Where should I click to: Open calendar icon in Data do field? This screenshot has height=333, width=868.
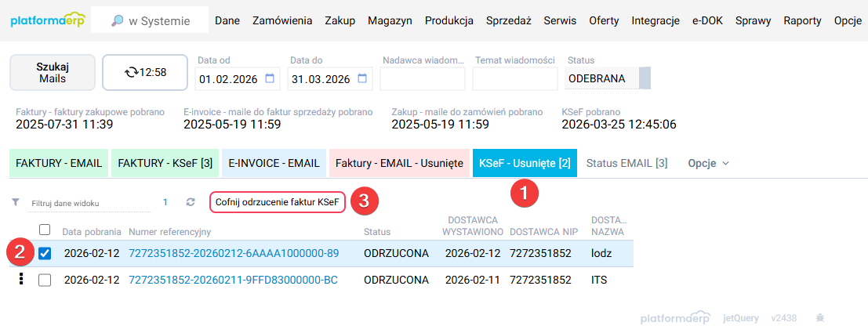(x=362, y=78)
